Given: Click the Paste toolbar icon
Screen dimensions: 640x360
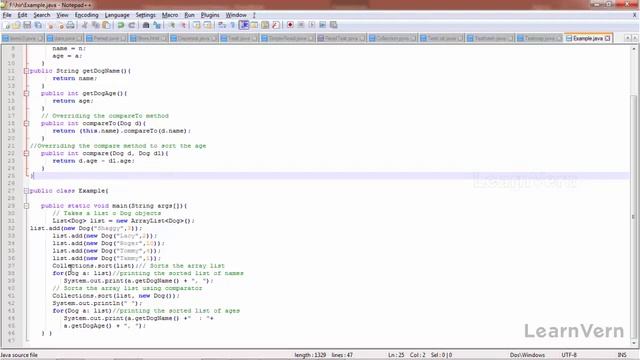Looking at the screenshot, I should click(x=106, y=25).
